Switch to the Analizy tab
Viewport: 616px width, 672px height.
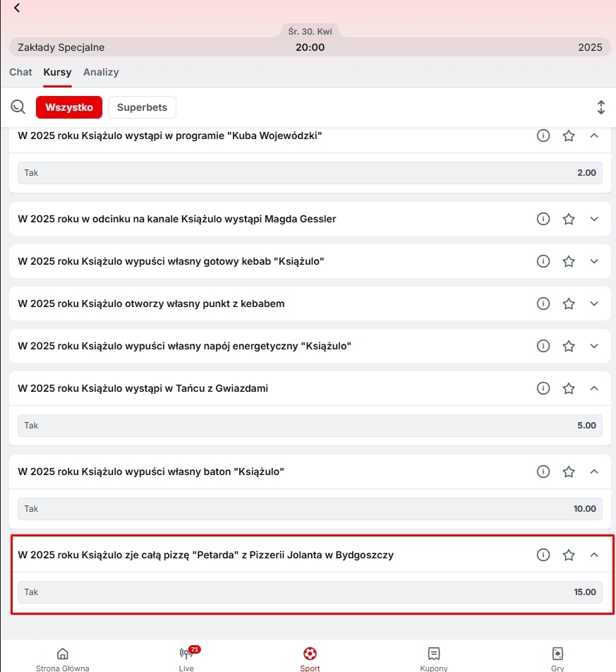click(x=101, y=72)
